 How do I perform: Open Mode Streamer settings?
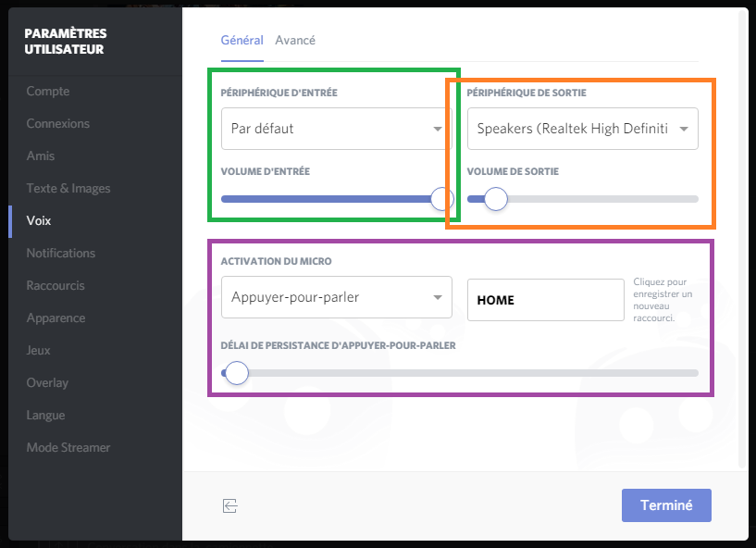tap(68, 447)
